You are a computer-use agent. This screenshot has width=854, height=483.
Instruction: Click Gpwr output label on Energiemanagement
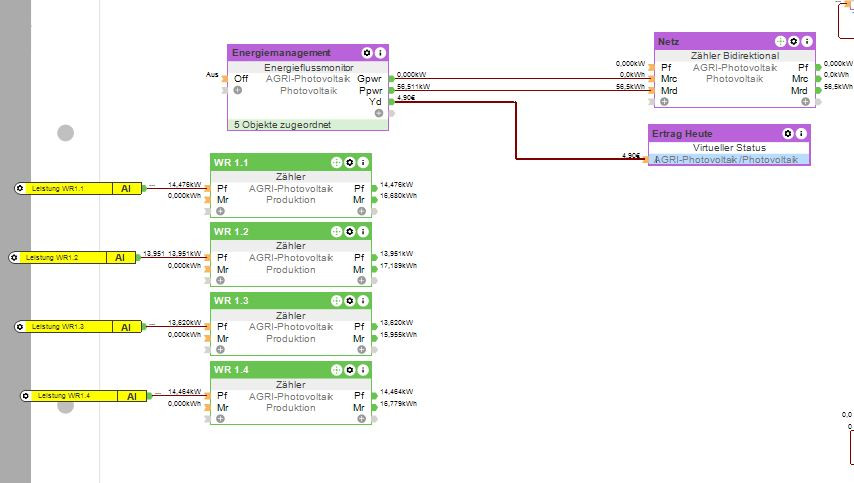point(369,78)
